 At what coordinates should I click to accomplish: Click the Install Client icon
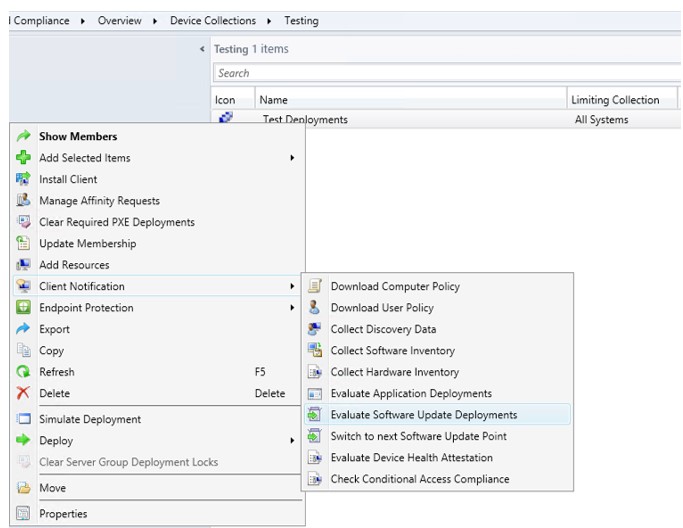tap(24, 179)
